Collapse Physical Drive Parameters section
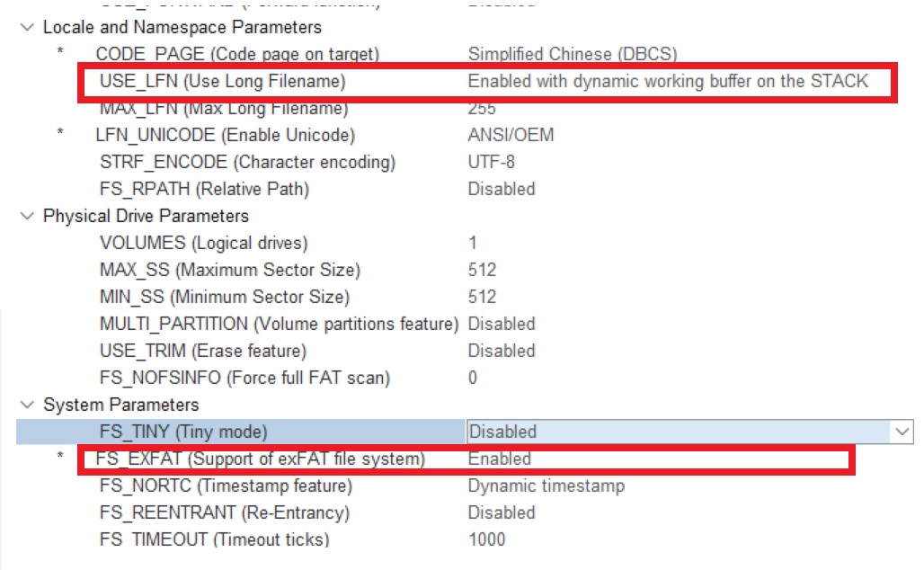This screenshot has width=924, height=570. click(x=25, y=217)
